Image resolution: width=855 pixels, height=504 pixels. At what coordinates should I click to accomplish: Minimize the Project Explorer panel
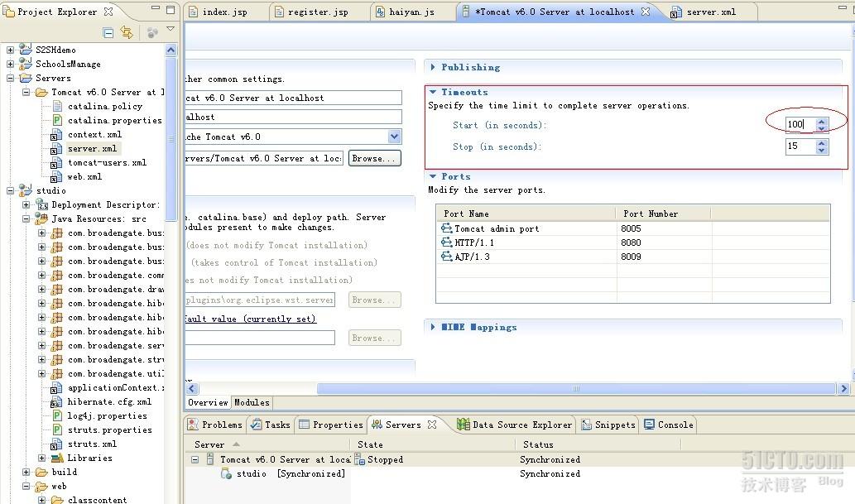click(x=156, y=8)
